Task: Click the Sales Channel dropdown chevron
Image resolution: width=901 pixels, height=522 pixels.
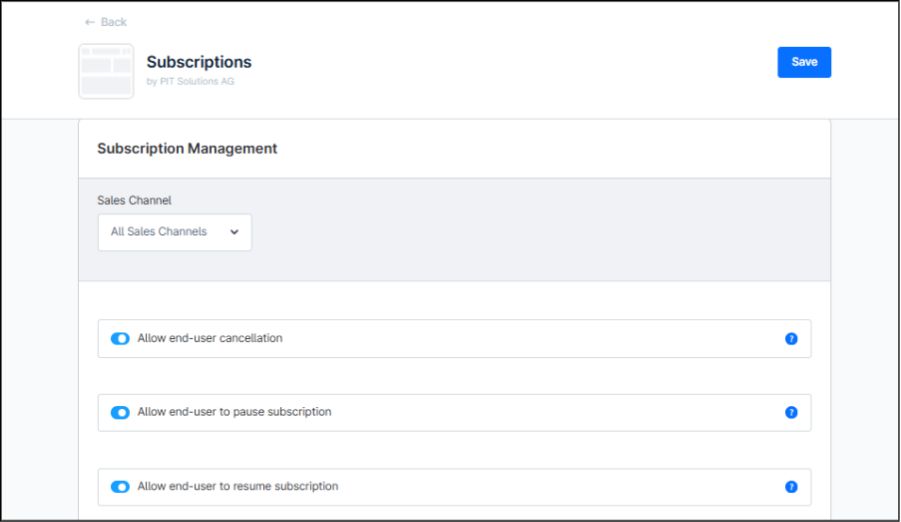Action: point(234,232)
